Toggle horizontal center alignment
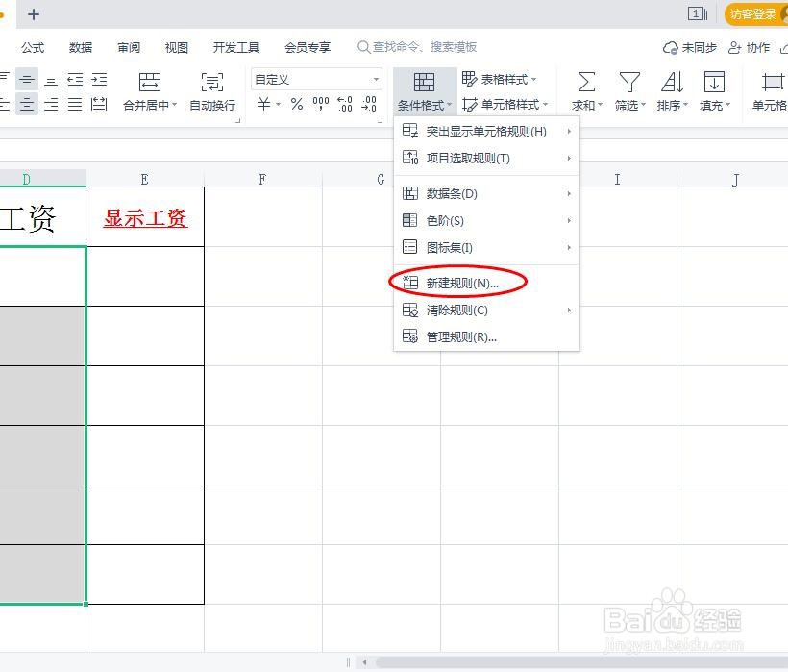 pos(27,104)
